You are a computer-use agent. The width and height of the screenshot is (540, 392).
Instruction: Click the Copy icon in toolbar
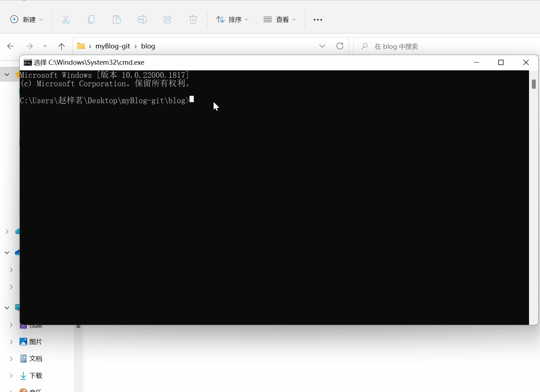(91, 19)
